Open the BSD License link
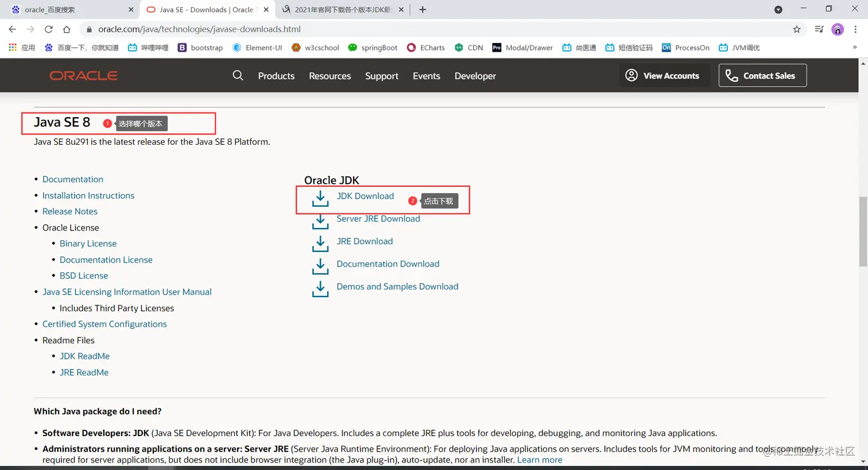Screen dimensions: 868x470 click(x=84, y=276)
